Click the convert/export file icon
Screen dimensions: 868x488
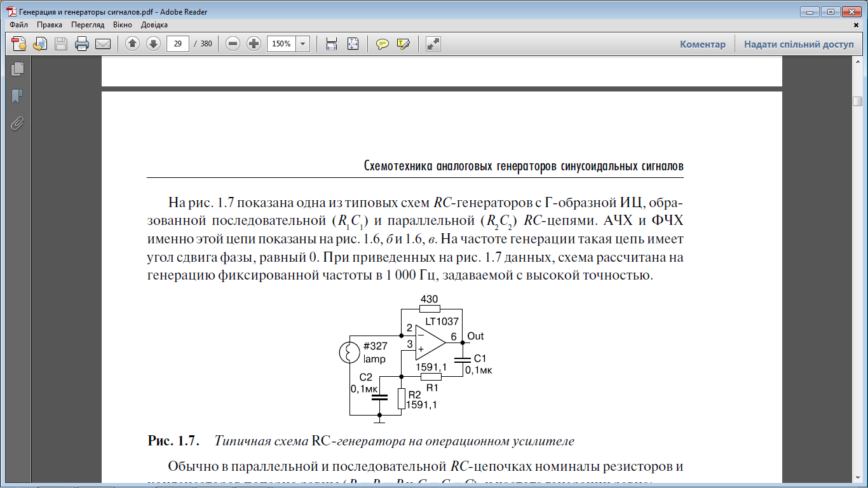click(x=40, y=44)
